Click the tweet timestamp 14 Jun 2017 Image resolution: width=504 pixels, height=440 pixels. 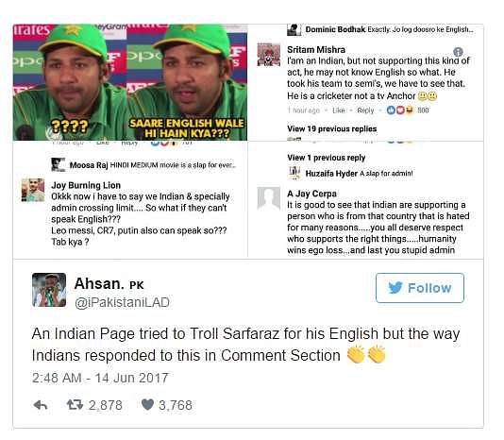pos(131,378)
